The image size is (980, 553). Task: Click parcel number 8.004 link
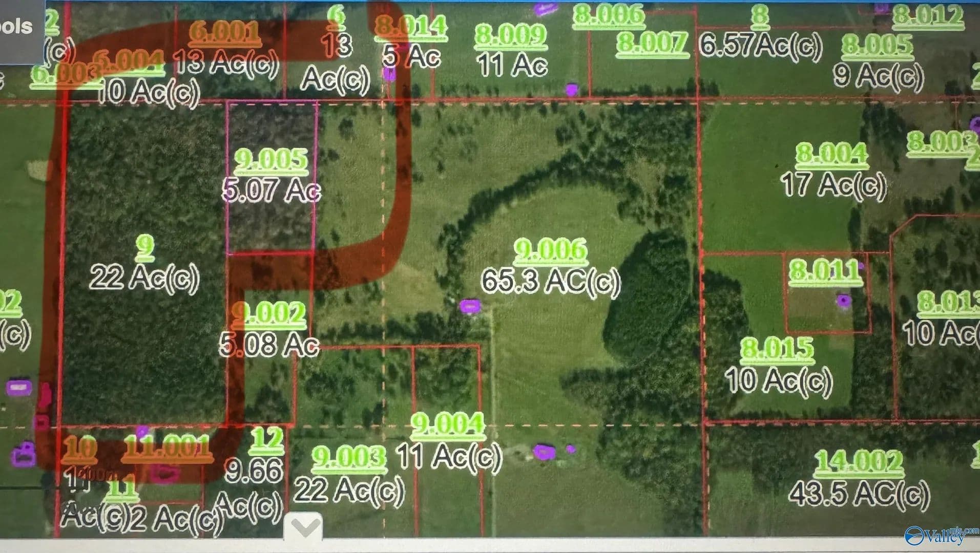tap(831, 154)
